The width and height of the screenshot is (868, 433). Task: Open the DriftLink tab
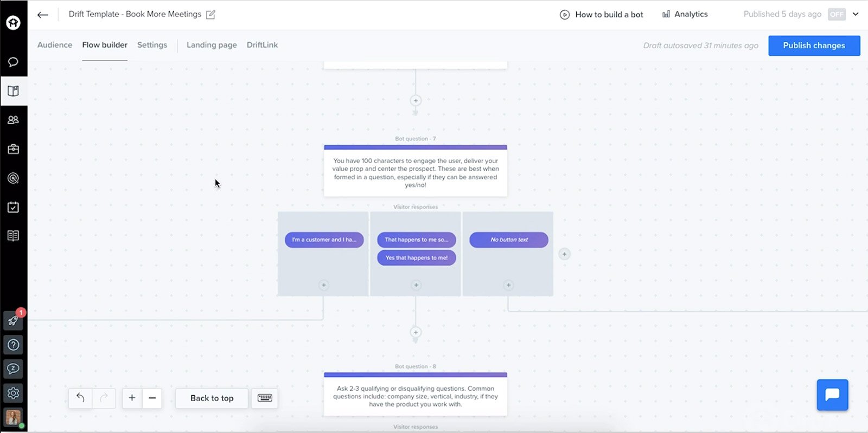point(262,45)
